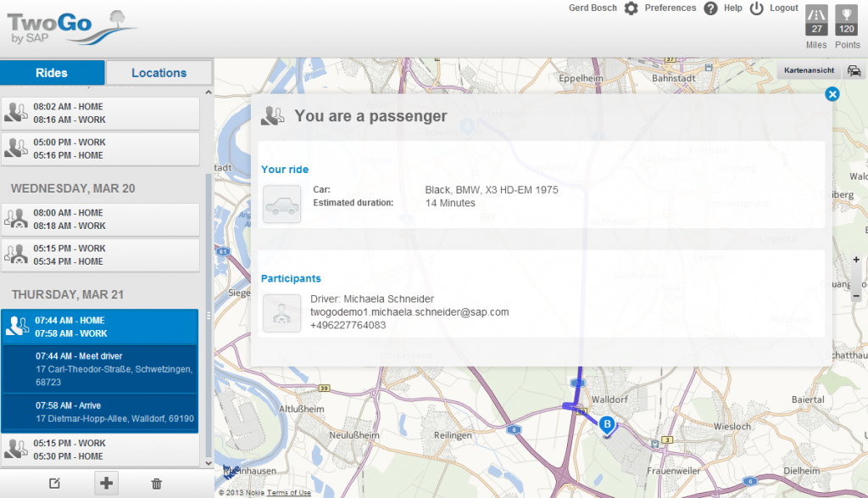868x498 pixels.
Task: Click the TwoGo by SAP logo
Action: pos(71,28)
